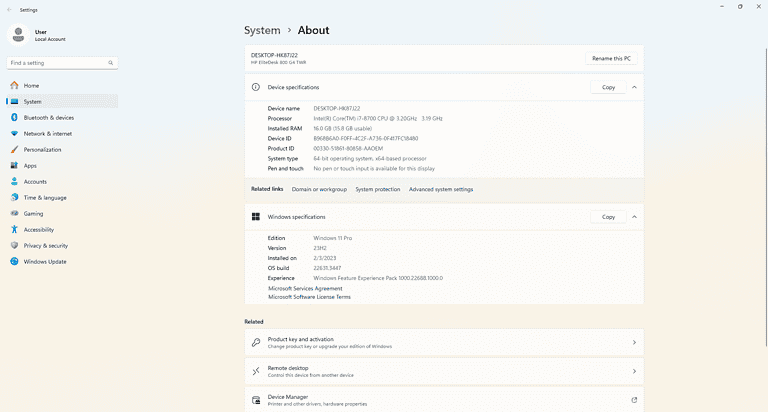Screen dimensions: 768x412
Task: Click the Accessibility figure icon
Action: tap(14, 229)
